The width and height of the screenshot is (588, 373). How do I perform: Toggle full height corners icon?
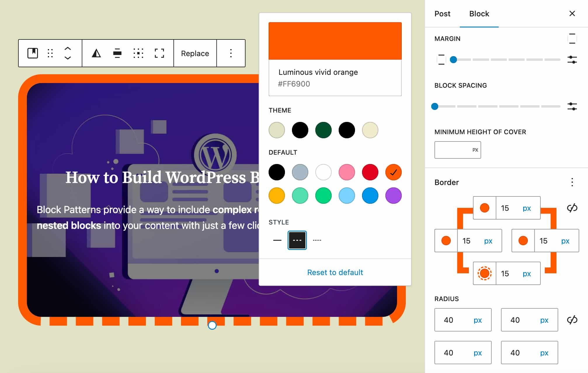pyautogui.click(x=159, y=53)
